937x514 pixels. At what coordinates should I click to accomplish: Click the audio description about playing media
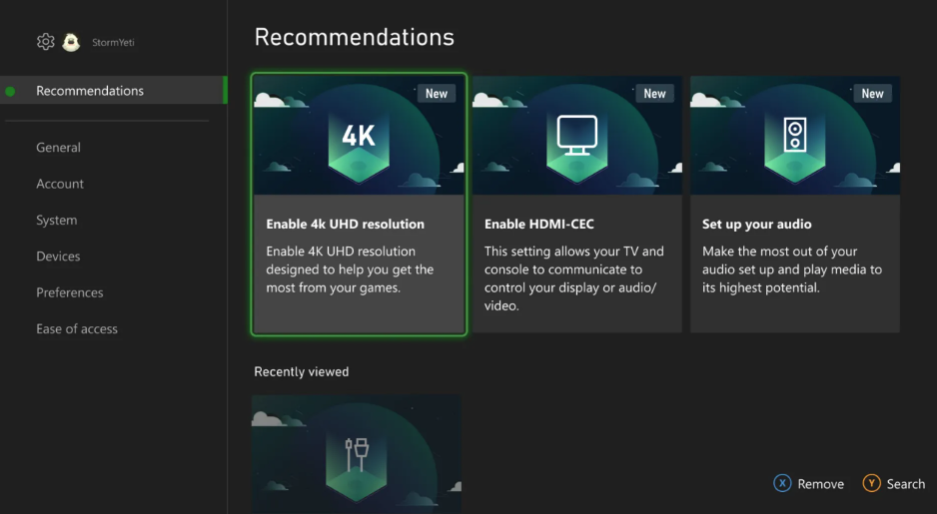[x=792, y=270]
